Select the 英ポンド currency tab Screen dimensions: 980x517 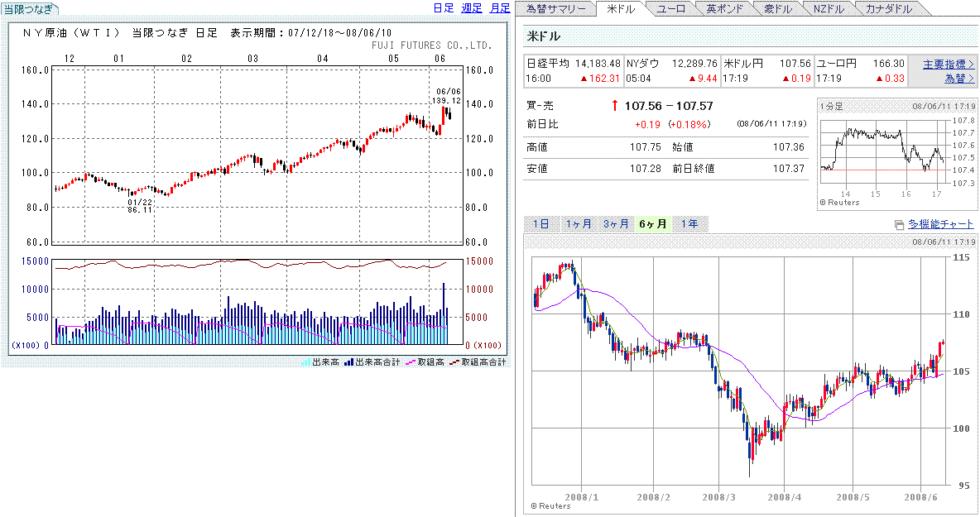(x=725, y=9)
